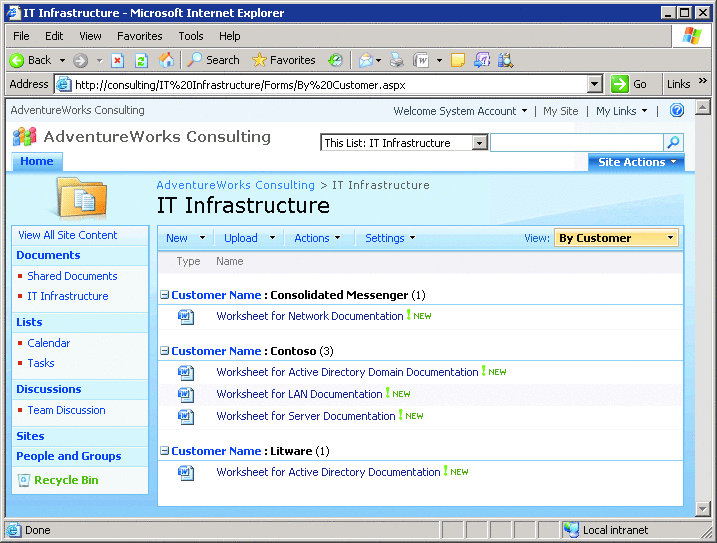
Task: Click the Discuss yellow note icon
Action: 458,60
